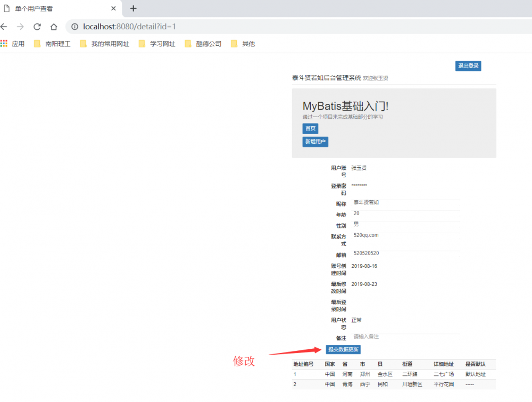Image resolution: width=532 pixels, height=402 pixels.
Task: Click the 新增用户 button
Action: (315, 142)
